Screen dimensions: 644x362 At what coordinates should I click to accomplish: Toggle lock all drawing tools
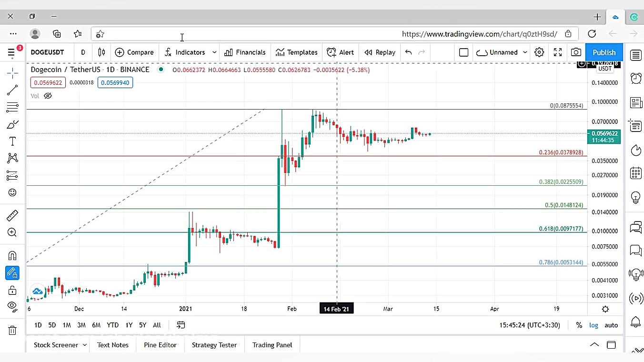pos(12,290)
